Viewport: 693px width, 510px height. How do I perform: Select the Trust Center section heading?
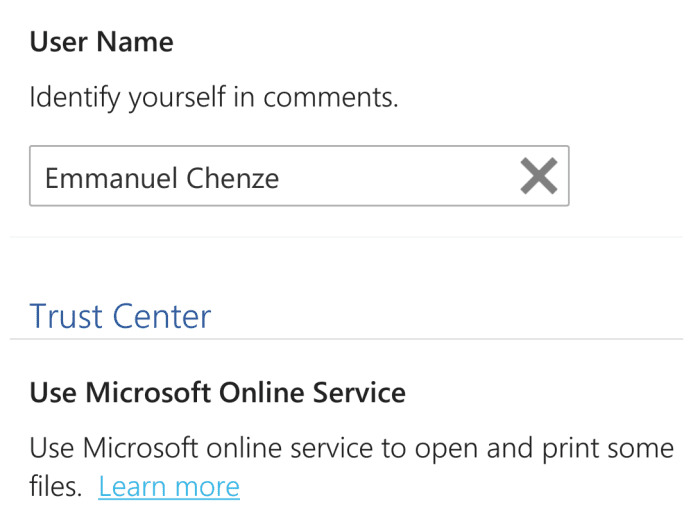[120, 316]
